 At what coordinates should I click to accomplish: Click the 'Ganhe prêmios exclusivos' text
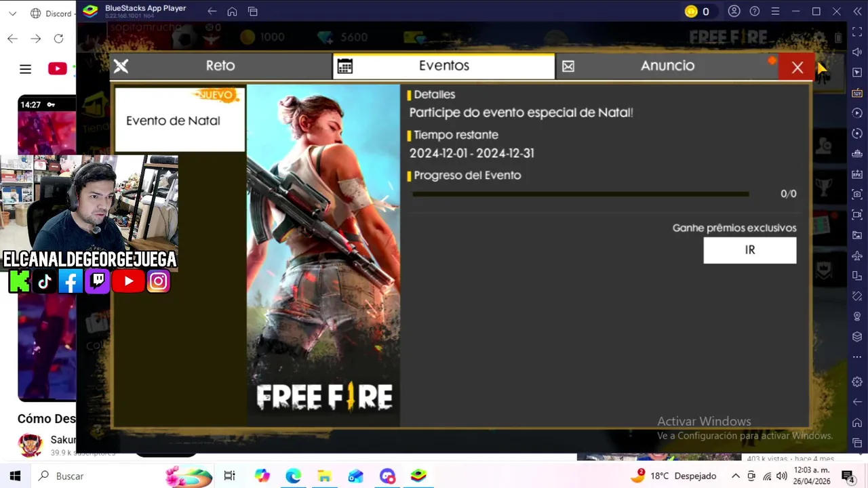(734, 228)
